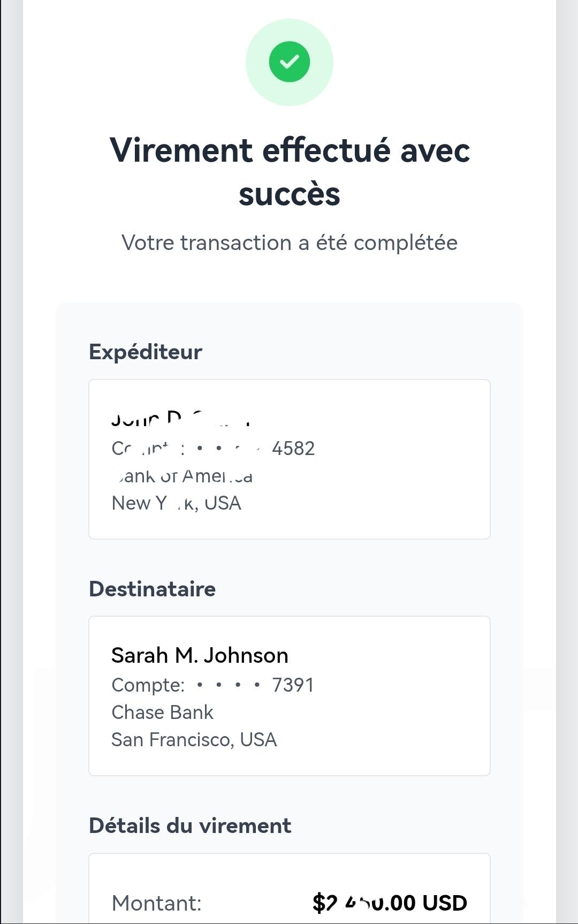Click the green checkmark success icon
The image size is (578, 924).
289,62
